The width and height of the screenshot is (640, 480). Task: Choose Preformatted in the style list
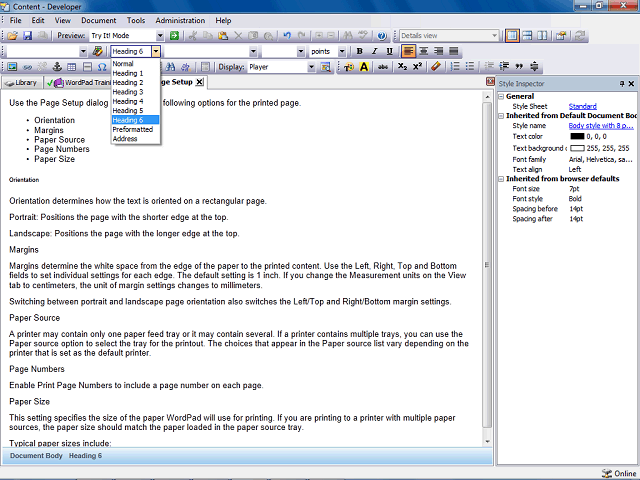[x=135, y=129]
